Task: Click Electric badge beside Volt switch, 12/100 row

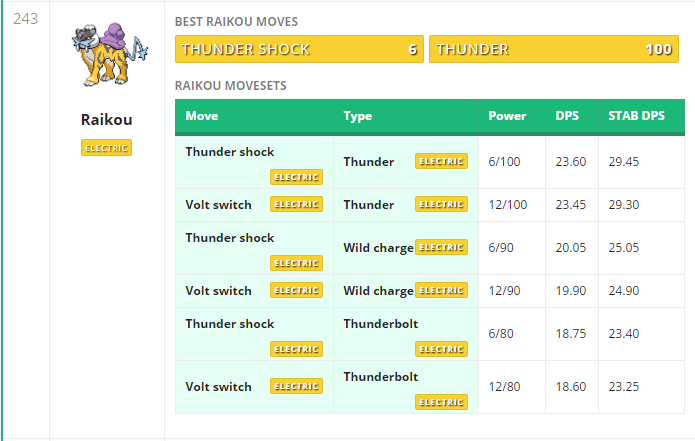Action: 296,204
